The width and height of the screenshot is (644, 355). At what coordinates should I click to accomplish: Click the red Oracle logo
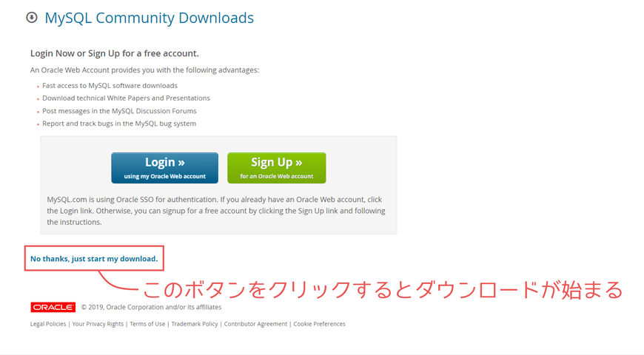pos(53,307)
